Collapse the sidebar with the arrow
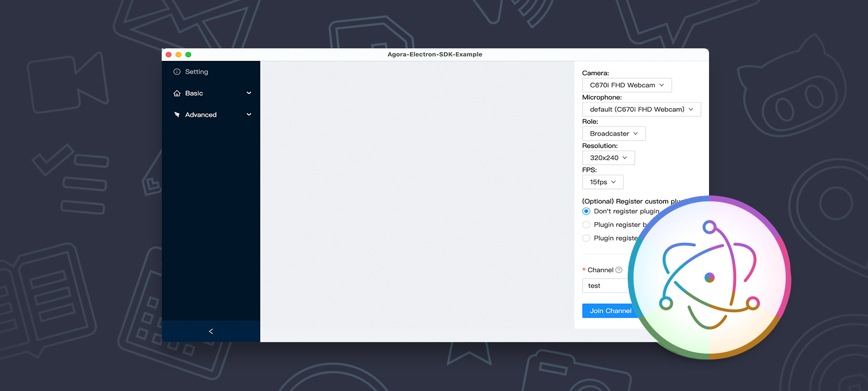This screenshot has width=868, height=391. point(211,331)
